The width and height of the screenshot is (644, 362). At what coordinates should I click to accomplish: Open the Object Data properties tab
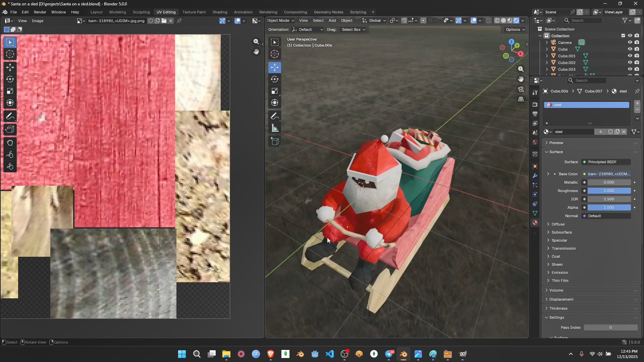coord(535,213)
